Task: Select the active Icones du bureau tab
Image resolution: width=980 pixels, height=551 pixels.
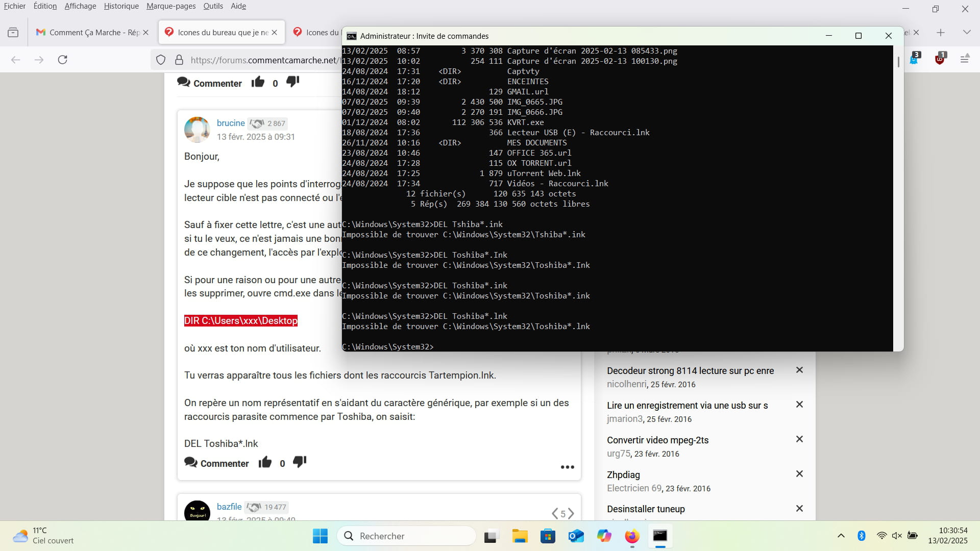Action: pos(222,33)
